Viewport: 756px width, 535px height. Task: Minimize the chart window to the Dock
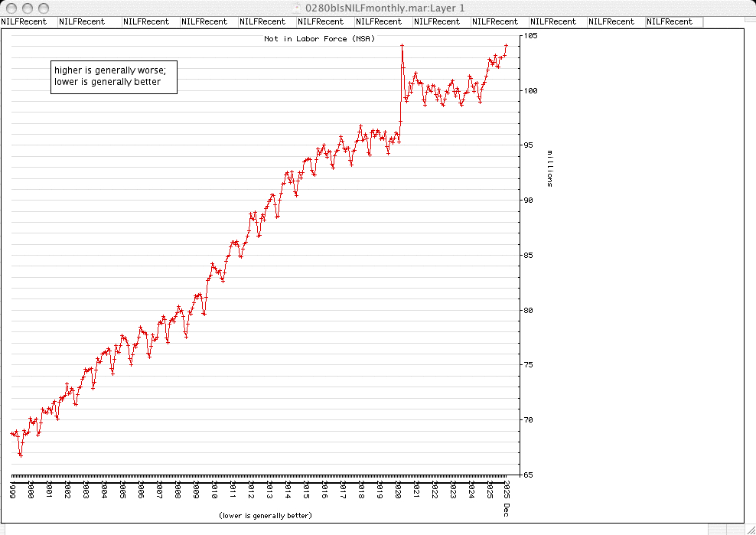click(x=28, y=7)
